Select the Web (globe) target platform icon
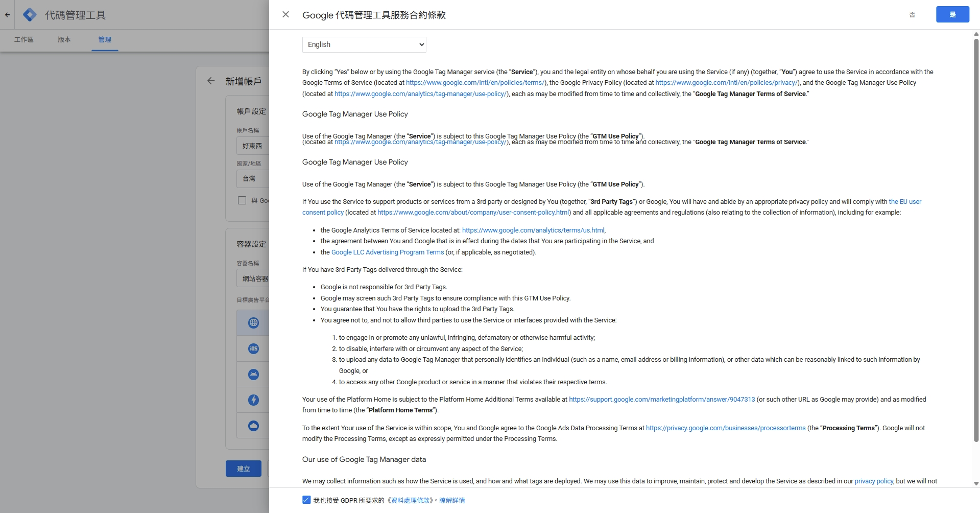 253,323
